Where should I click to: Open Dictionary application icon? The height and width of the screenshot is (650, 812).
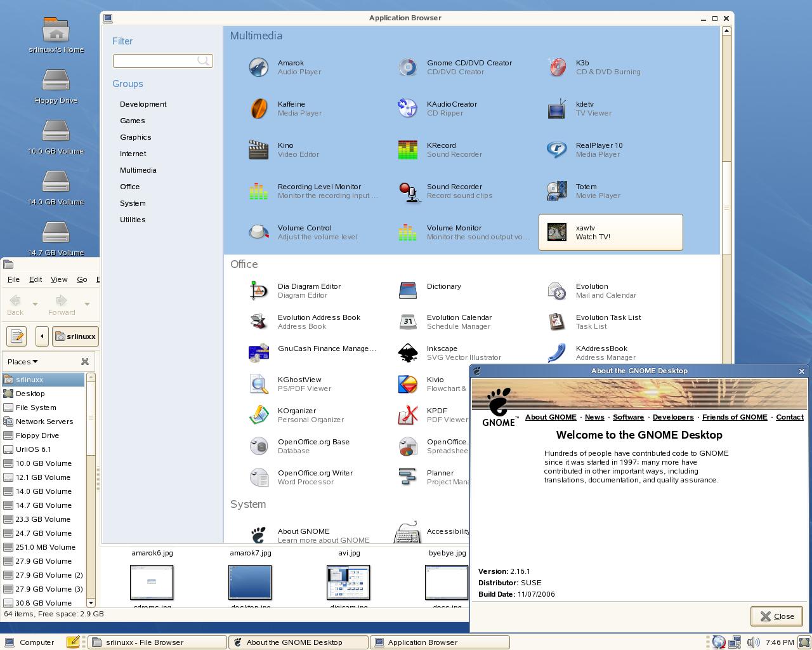pos(407,291)
